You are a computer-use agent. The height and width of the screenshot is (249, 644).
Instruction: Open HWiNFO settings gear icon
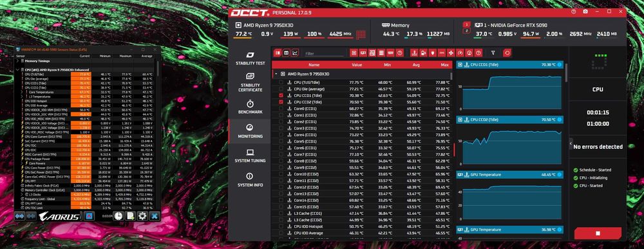pos(142,215)
